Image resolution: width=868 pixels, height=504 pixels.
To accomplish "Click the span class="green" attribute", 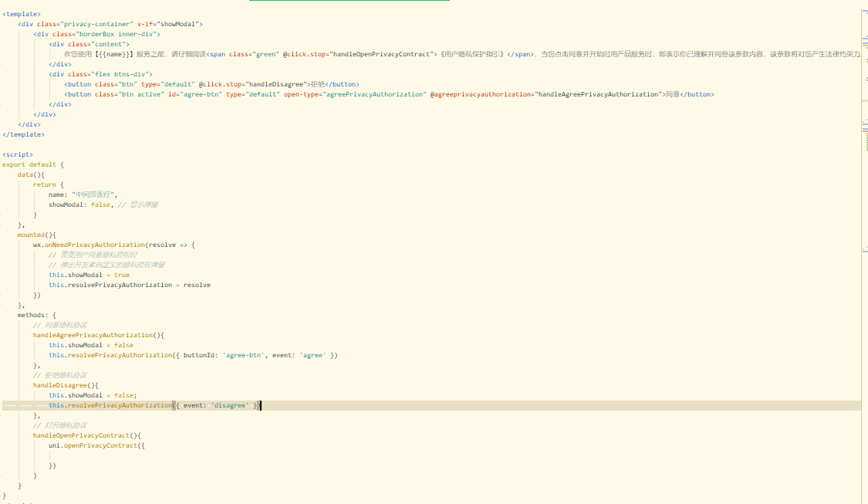I will coord(254,54).
